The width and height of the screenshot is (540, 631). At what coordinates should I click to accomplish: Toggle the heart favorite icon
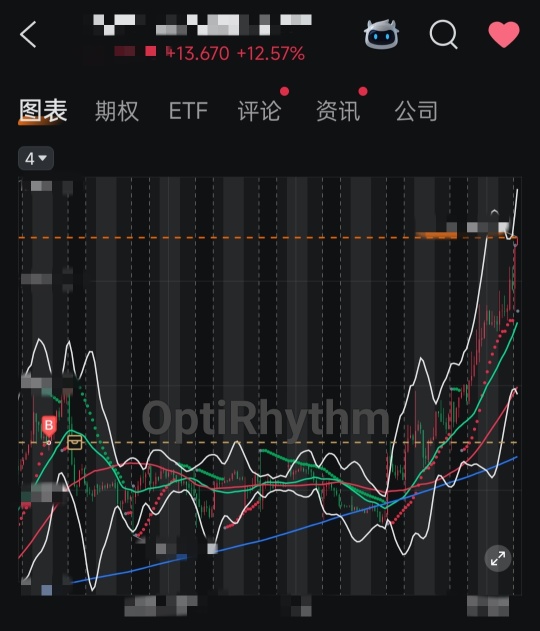tap(504, 35)
